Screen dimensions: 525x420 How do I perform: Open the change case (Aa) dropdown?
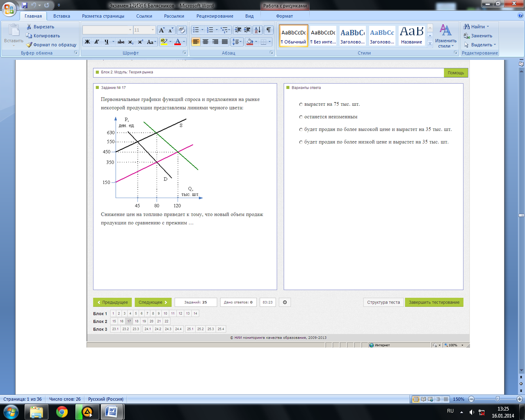pos(151,42)
